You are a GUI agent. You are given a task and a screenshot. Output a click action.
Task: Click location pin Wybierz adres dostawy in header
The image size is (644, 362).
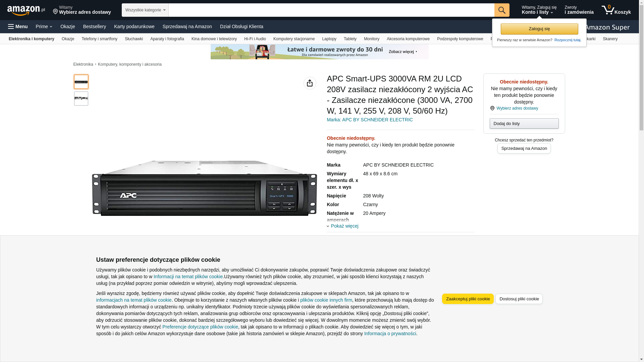[82, 10]
